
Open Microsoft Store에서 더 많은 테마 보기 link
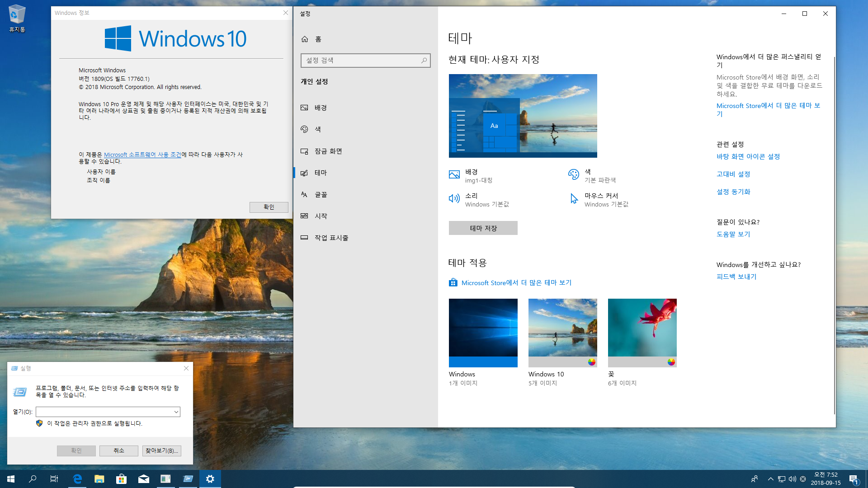(x=516, y=282)
